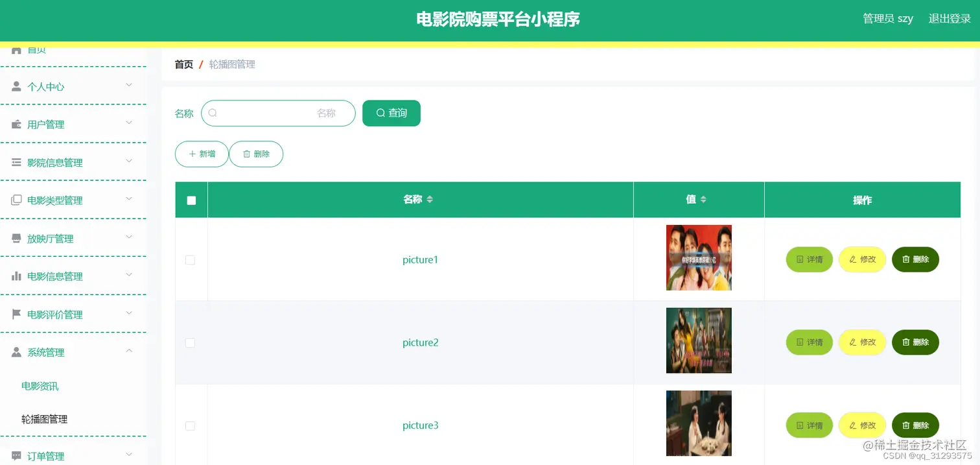Click the 新增 add button
The height and width of the screenshot is (465, 980).
click(x=202, y=154)
